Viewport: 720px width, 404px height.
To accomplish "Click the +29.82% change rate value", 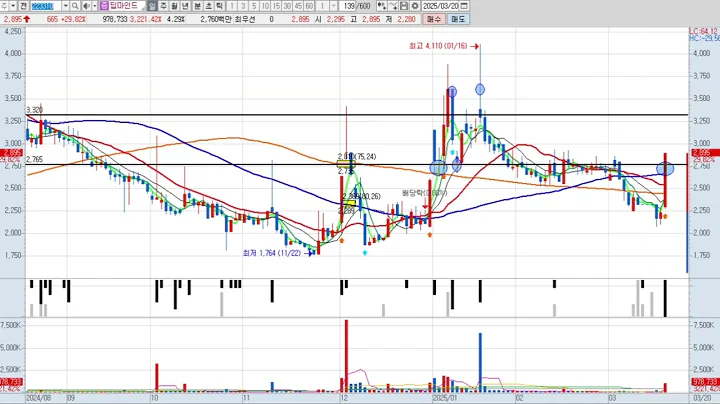I will [x=73, y=19].
